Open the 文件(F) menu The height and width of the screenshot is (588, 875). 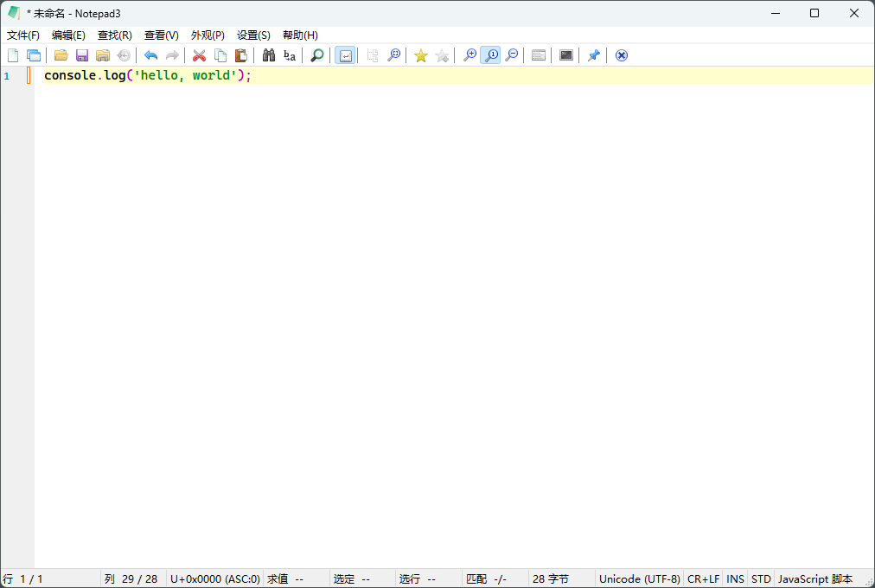(22, 35)
